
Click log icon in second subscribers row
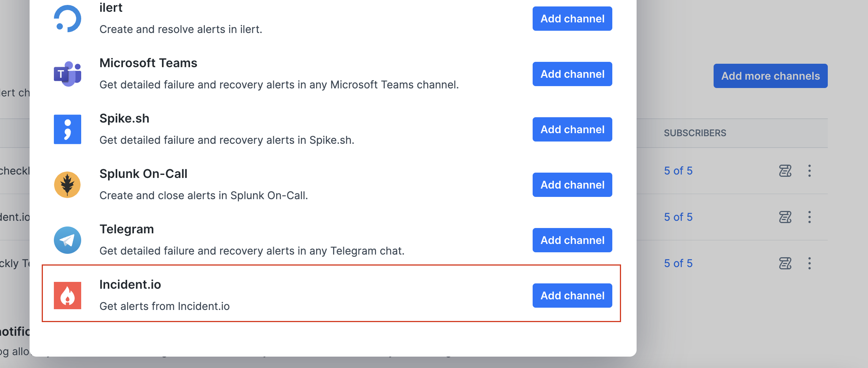(785, 217)
